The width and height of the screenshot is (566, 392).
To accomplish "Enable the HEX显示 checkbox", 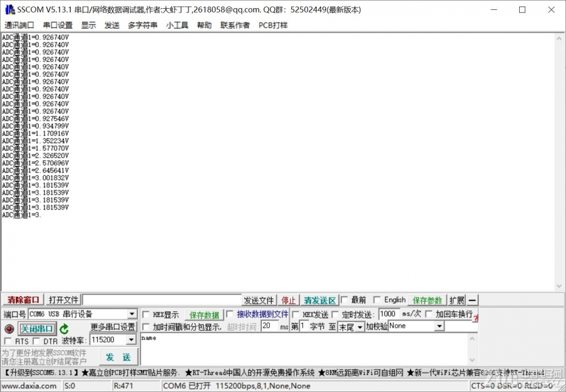I will [x=146, y=315].
